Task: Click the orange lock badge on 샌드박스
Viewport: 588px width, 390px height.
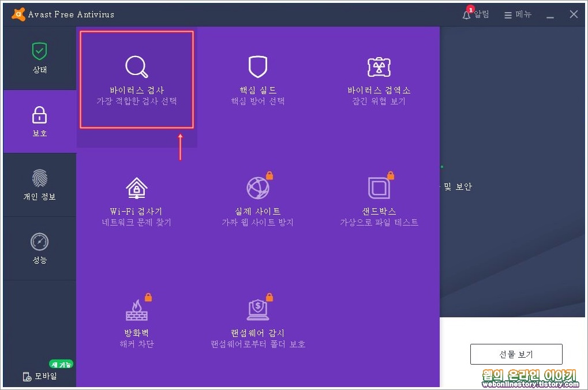Action: tap(391, 175)
